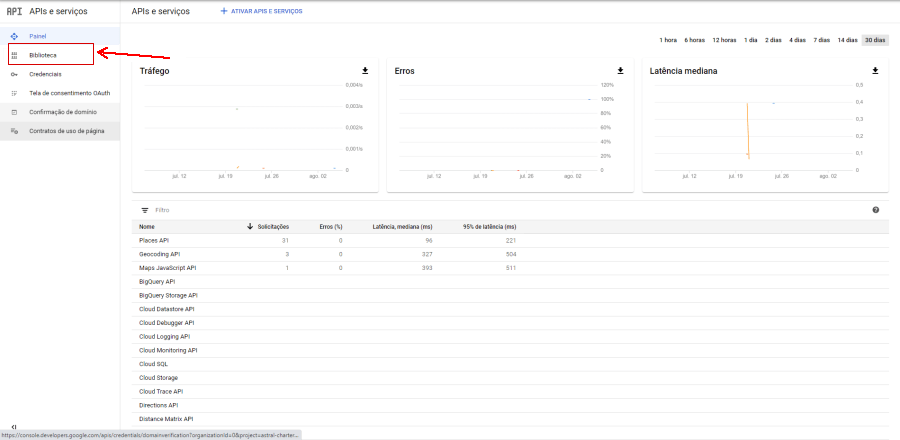Open Cloud Storage row
900x440 pixels.
point(510,378)
